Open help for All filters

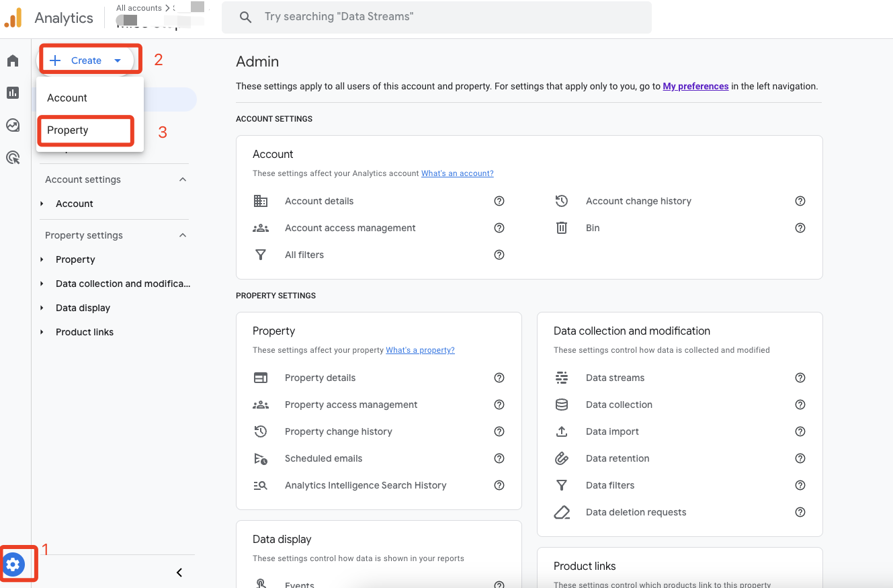(499, 255)
